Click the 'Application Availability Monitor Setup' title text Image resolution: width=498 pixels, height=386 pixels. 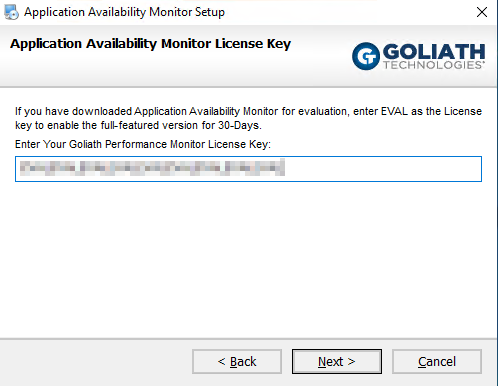pos(124,12)
